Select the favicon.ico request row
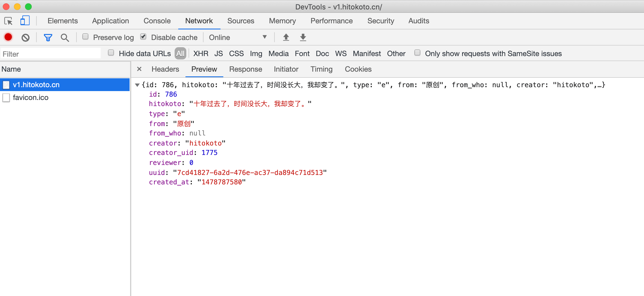644x296 pixels. [x=65, y=97]
